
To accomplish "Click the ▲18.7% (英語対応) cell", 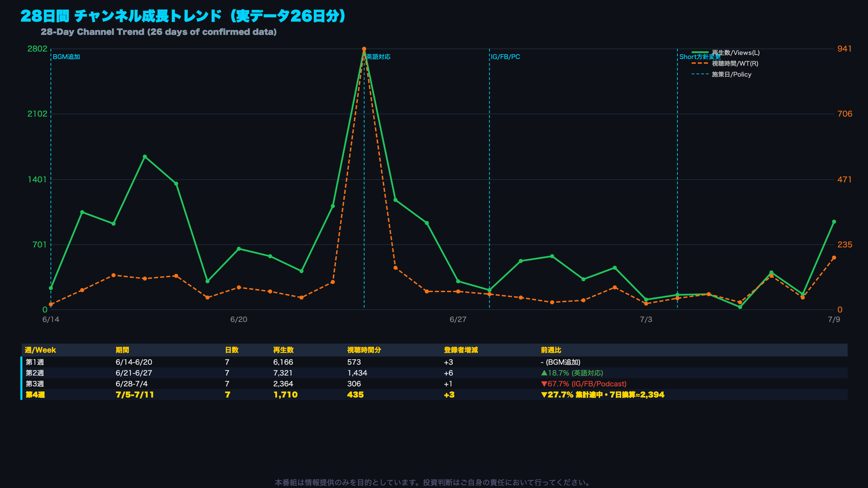I will tap(572, 373).
